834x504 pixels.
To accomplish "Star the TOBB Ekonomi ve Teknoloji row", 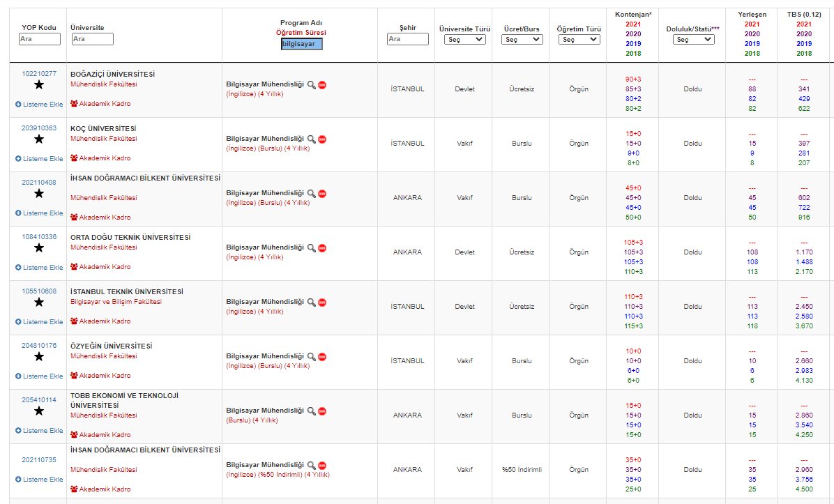I will [x=39, y=411].
